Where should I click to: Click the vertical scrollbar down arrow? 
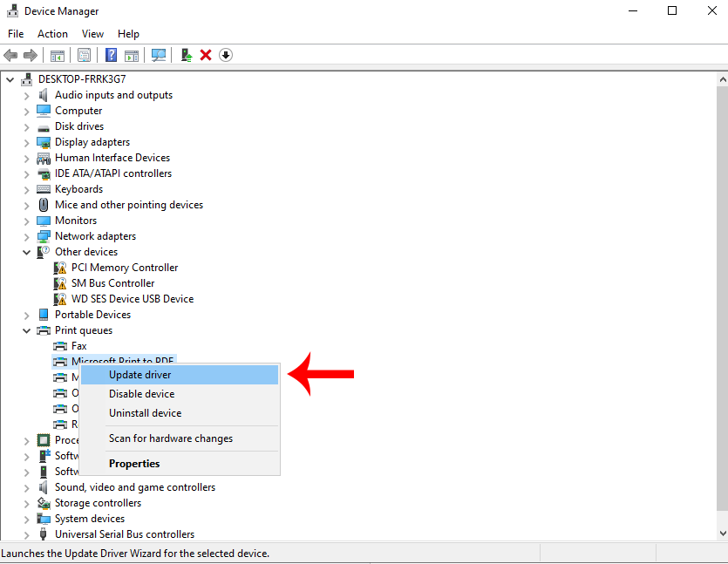pos(721,533)
